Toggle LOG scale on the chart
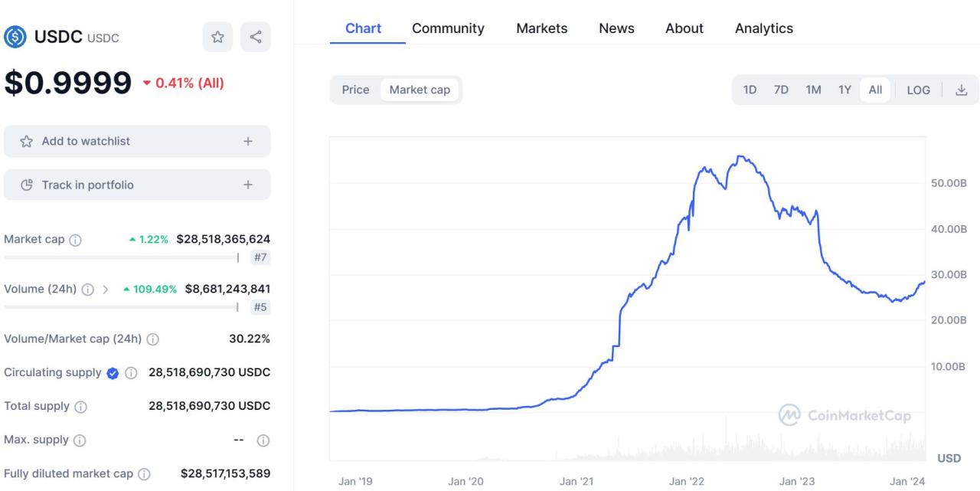This screenshot has height=491, width=980. (918, 90)
